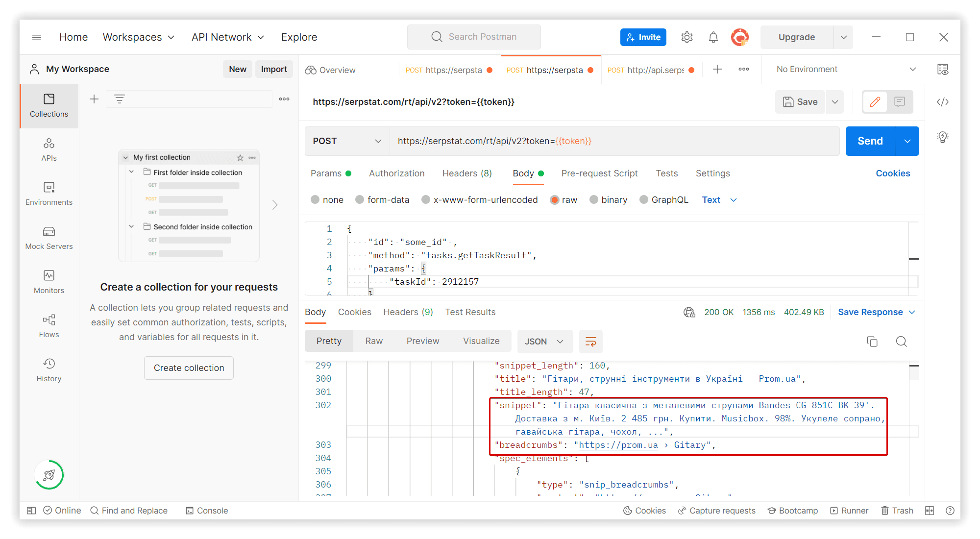Open APIs in the sidebar
980x539 pixels.
coord(49,149)
